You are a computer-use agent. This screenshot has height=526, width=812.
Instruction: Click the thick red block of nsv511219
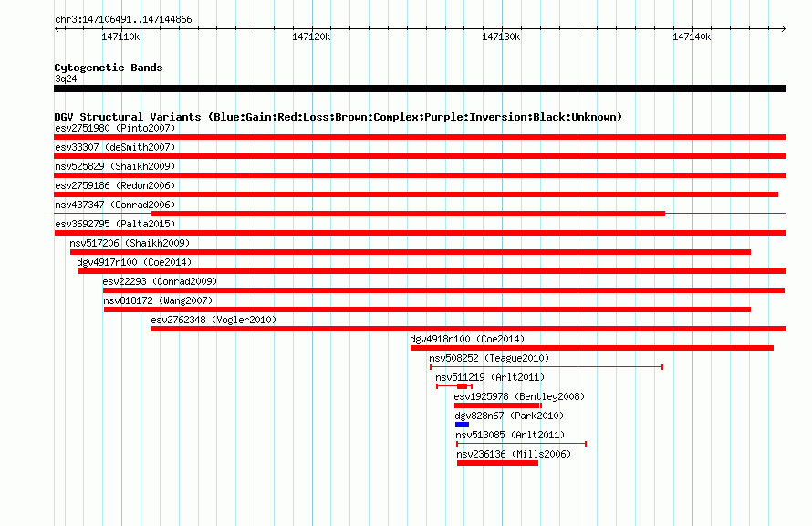(x=463, y=386)
